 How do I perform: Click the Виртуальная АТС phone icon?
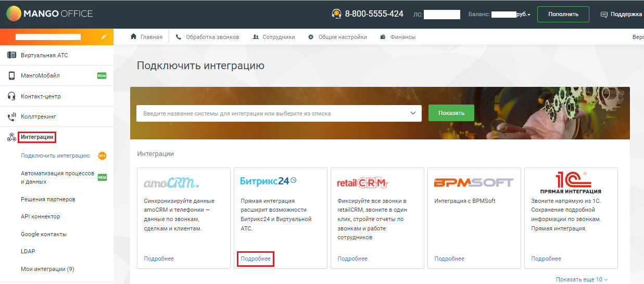coord(11,55)
